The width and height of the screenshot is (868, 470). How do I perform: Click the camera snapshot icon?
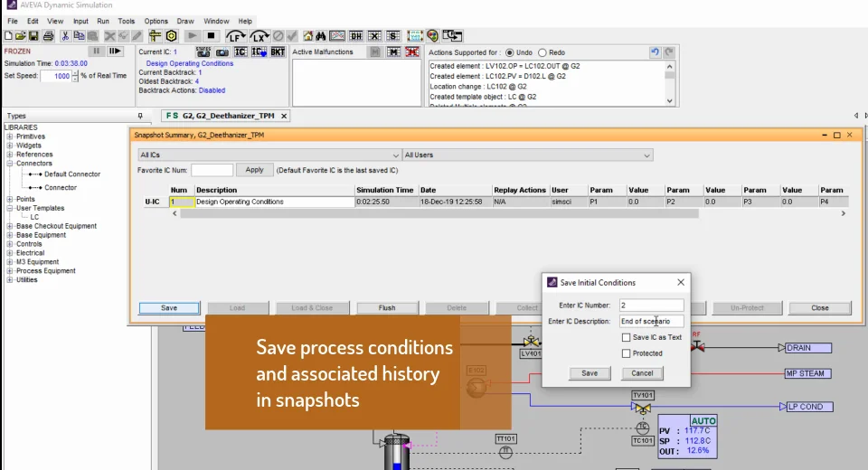coord(222,52)
